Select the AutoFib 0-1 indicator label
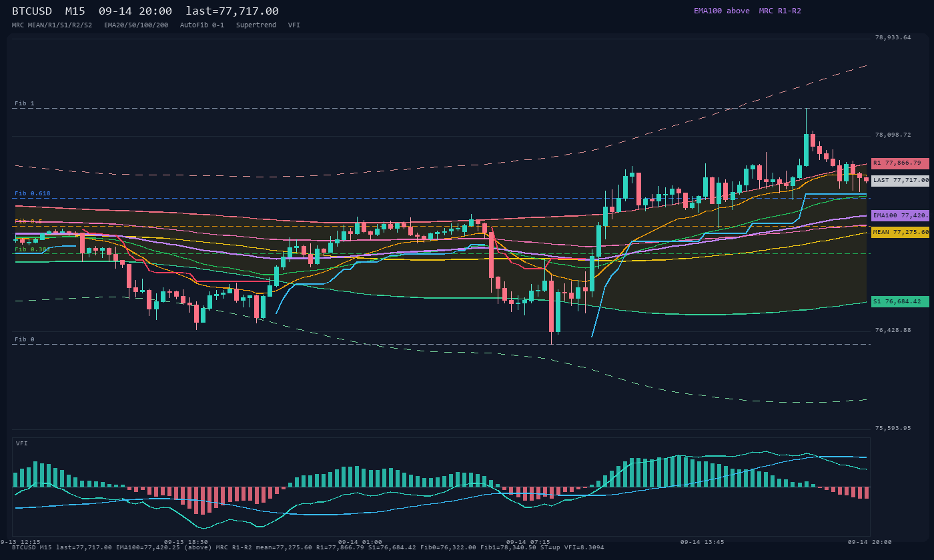Screen dimensions: 934x560 (x=202, y=25)
